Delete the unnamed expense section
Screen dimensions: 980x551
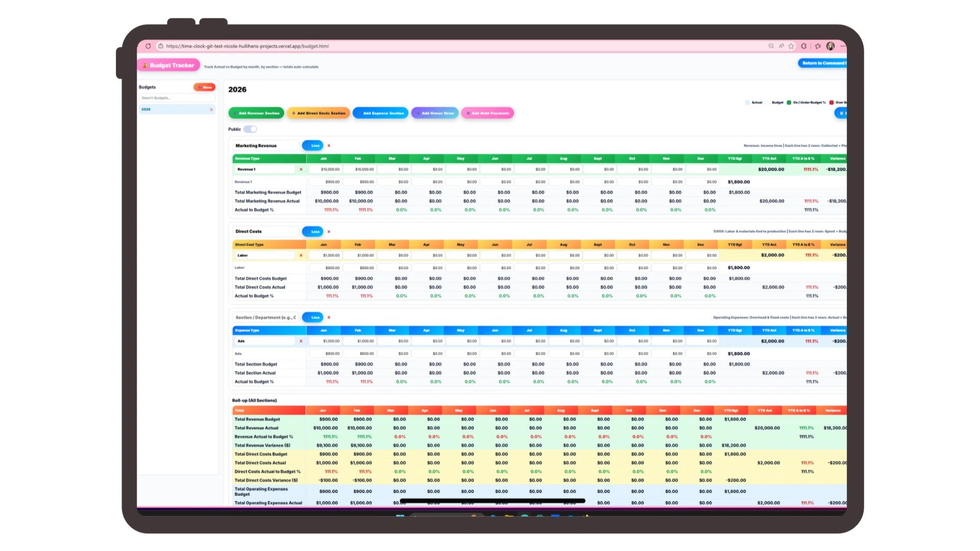click(x=329, y=317)
